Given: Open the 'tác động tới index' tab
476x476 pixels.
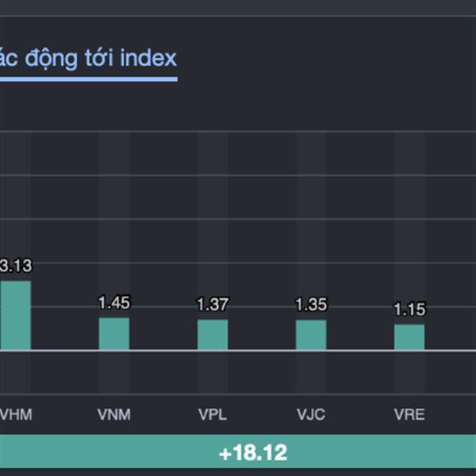Looking at the screenshot, I should pos(88,58).
